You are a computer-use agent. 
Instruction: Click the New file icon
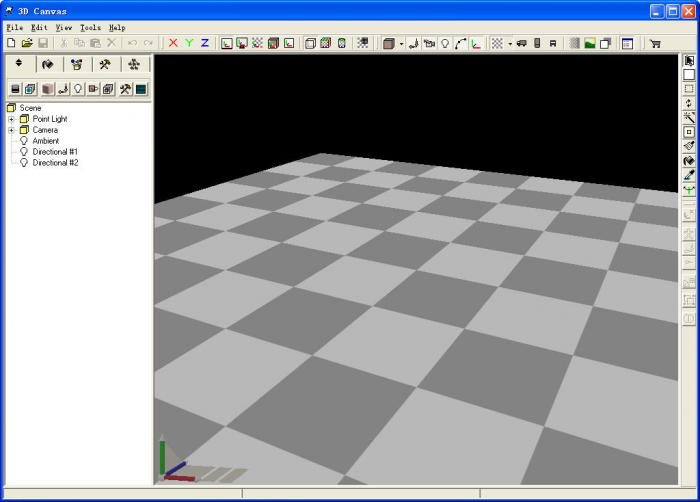[12, 43]
